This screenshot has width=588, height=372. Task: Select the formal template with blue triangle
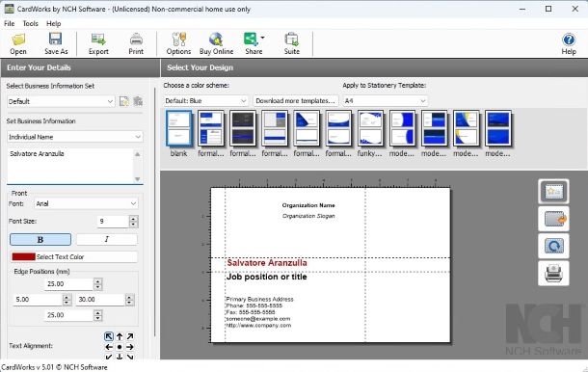[x=307, y=128]
